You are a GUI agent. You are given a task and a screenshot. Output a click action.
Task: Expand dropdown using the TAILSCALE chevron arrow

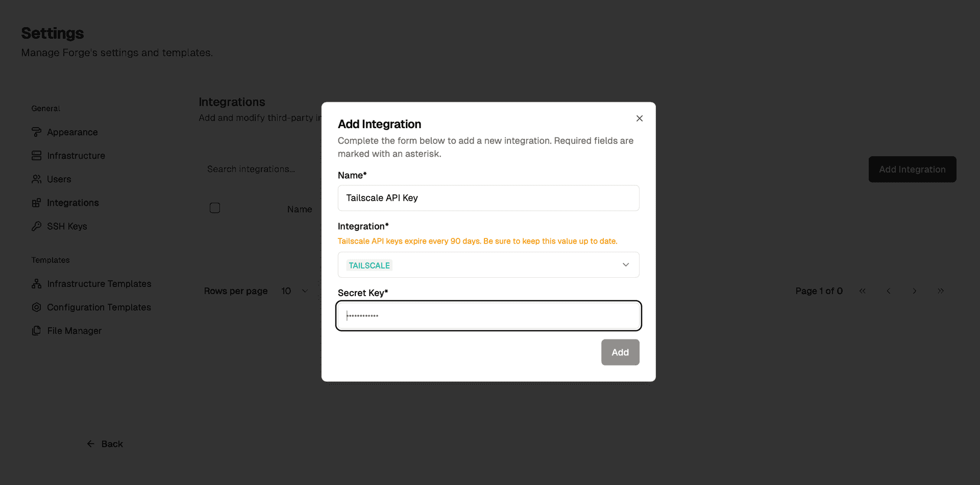[x=626, y=265]
